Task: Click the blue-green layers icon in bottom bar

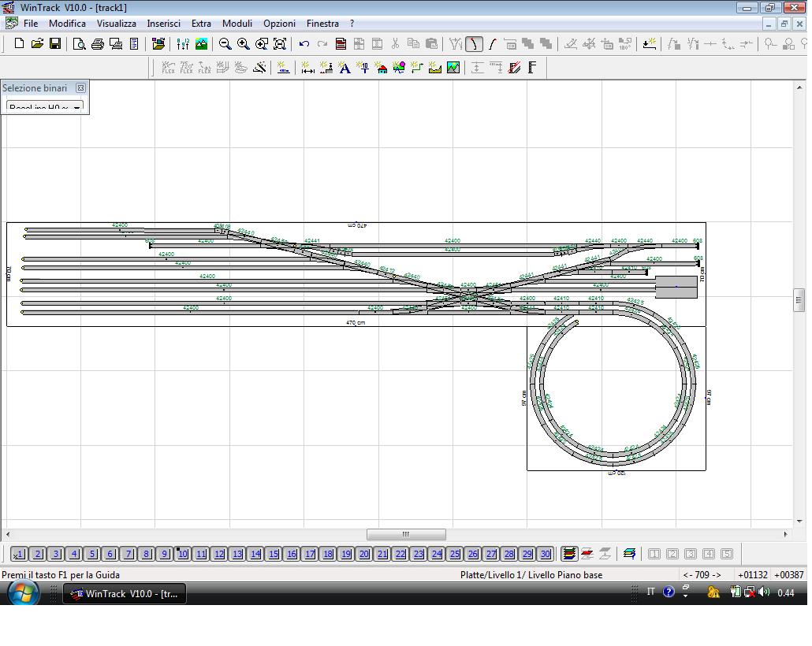Action: tap(630, 554)
